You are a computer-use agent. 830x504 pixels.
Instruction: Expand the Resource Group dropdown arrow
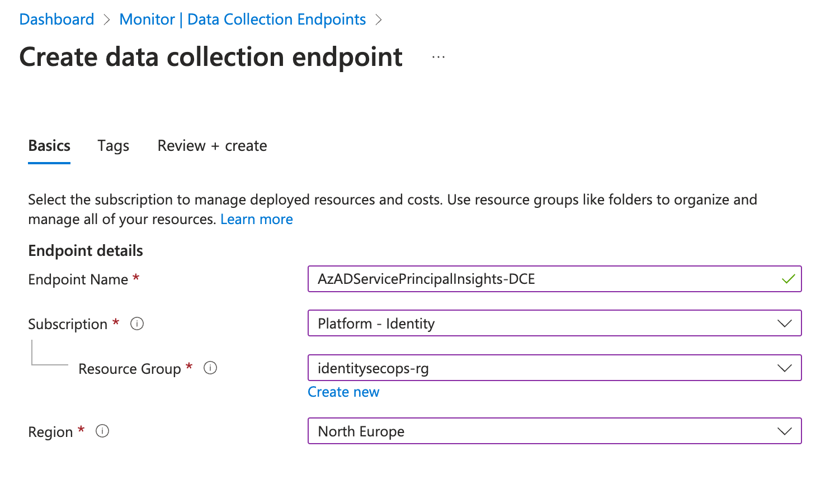(x=785, y=368)
